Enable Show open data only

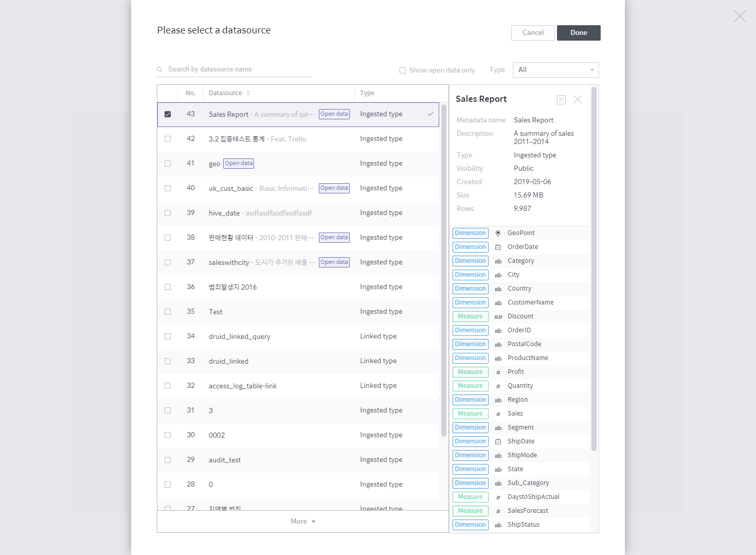(x=403, y=70)
